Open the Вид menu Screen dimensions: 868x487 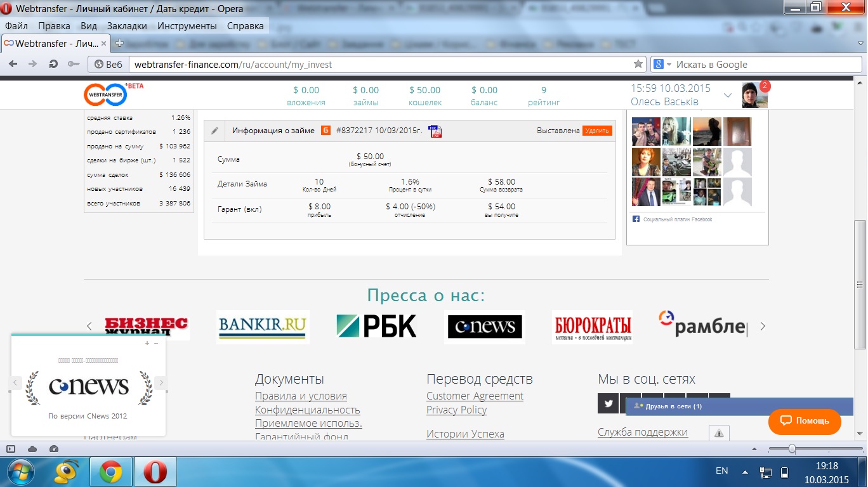pyautogui.click(x=89, y=26)
